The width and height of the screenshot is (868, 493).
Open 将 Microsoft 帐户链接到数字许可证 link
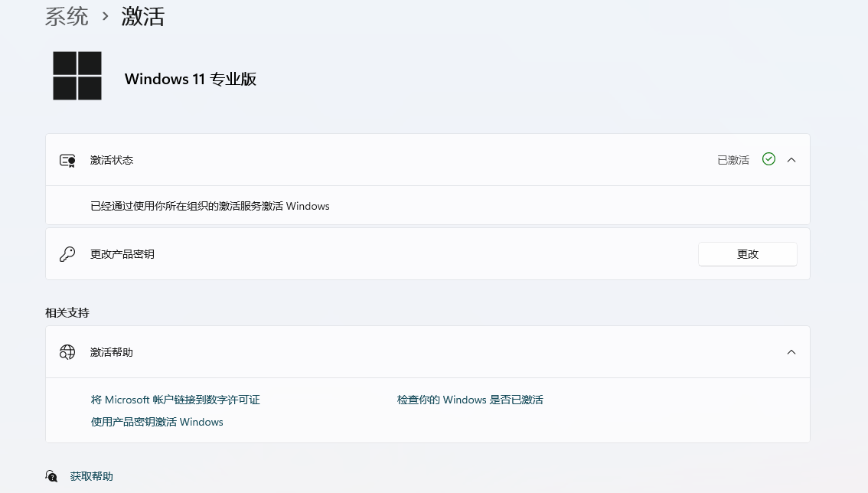175,400
